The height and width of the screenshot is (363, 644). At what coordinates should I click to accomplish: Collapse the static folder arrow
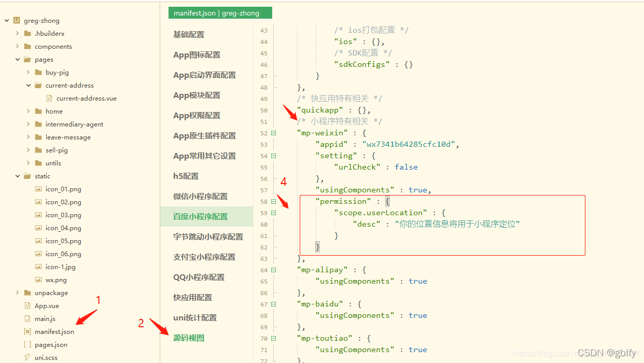[17, 176]
